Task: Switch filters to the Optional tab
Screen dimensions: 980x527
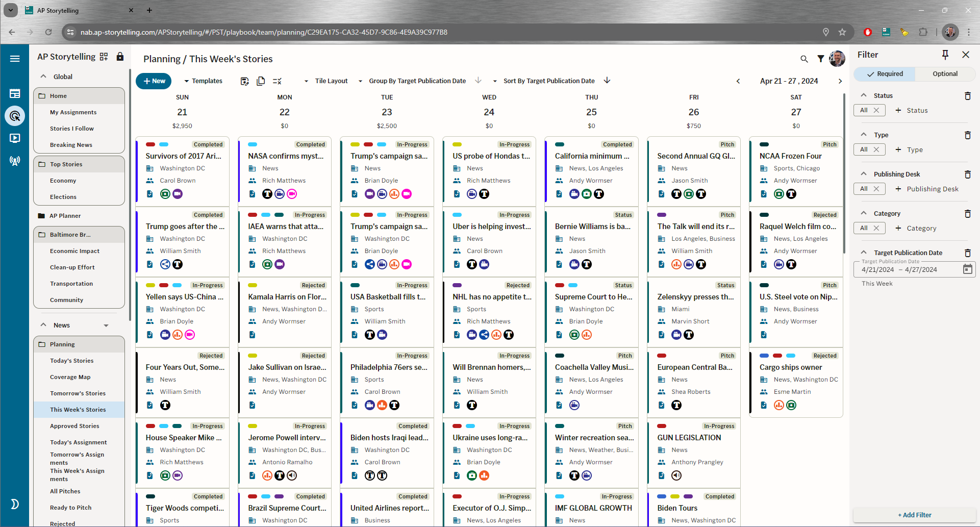Action: (945, 73)
